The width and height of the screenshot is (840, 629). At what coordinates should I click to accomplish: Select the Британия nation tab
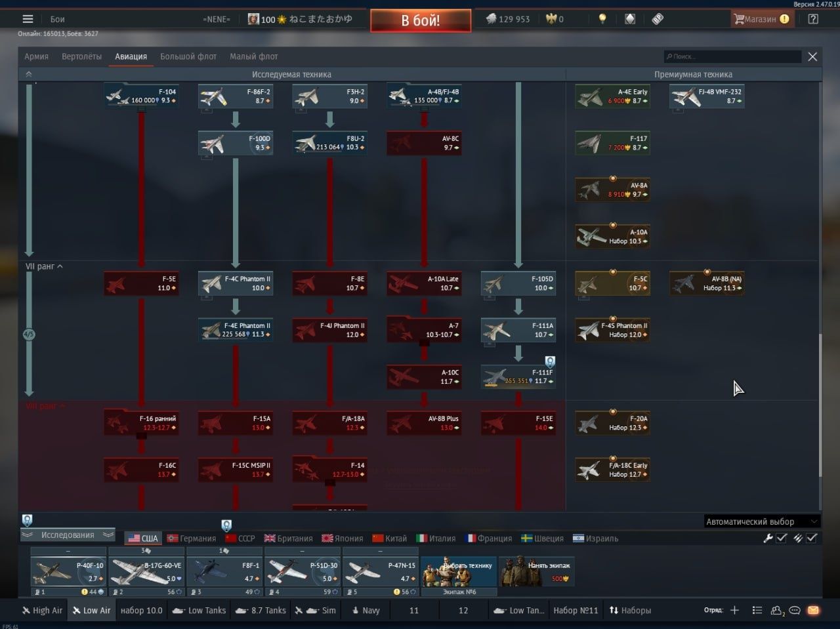[x=288, y=538]
